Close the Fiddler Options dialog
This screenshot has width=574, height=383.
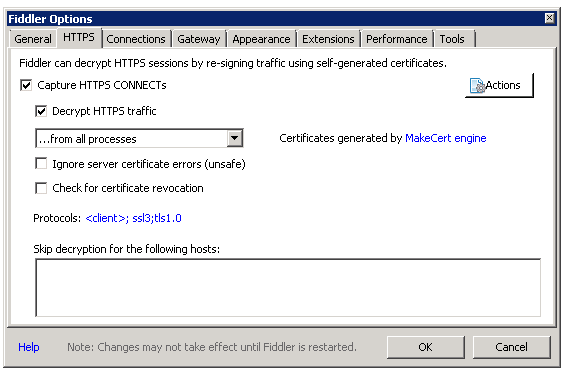click(549, 18)
